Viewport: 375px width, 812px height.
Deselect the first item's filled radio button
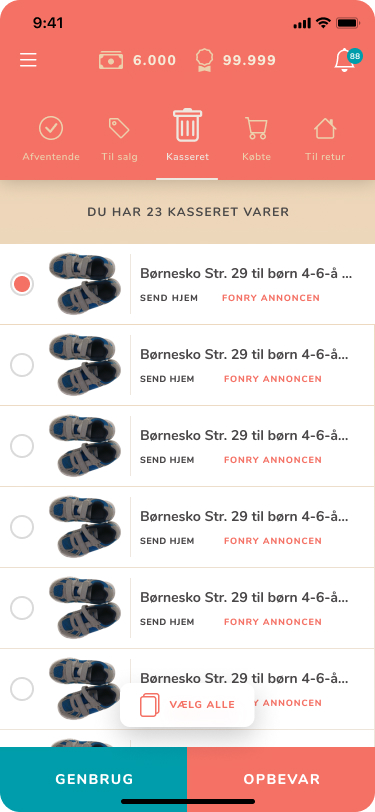[22, 284]
